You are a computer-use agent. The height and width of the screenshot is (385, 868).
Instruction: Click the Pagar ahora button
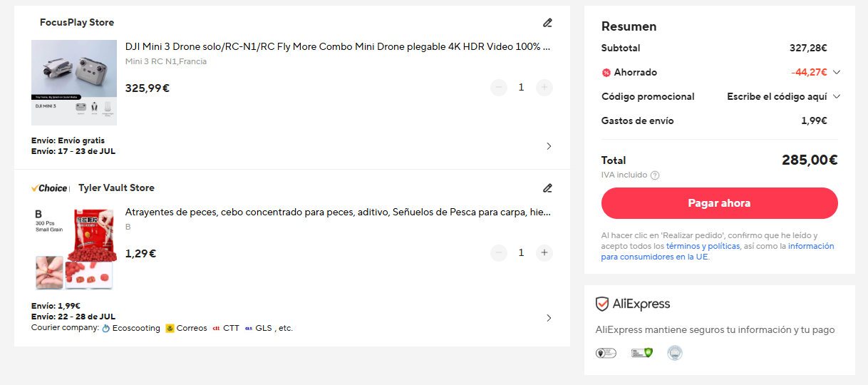coord(719,203)
